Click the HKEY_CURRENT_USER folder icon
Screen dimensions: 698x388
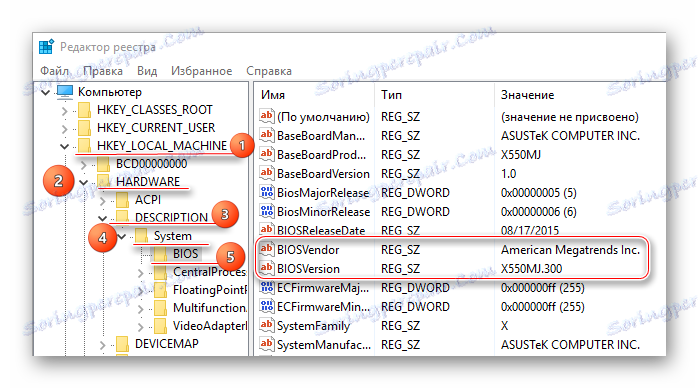click(x=85, y=128)
